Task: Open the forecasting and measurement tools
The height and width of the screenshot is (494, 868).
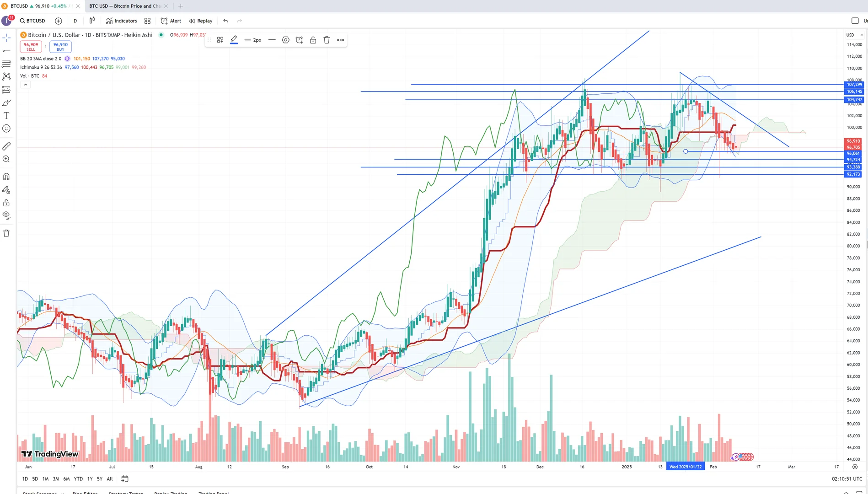Action: point(6,90)
